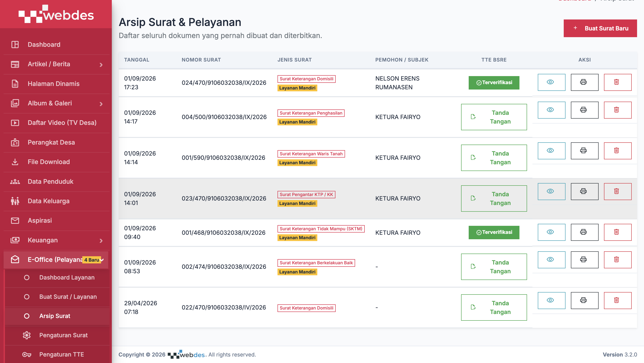This screenshot has height=363, width=644.
Task: Print the Surat Pengantar KTP / KK letter
Action: pos(585,191)
